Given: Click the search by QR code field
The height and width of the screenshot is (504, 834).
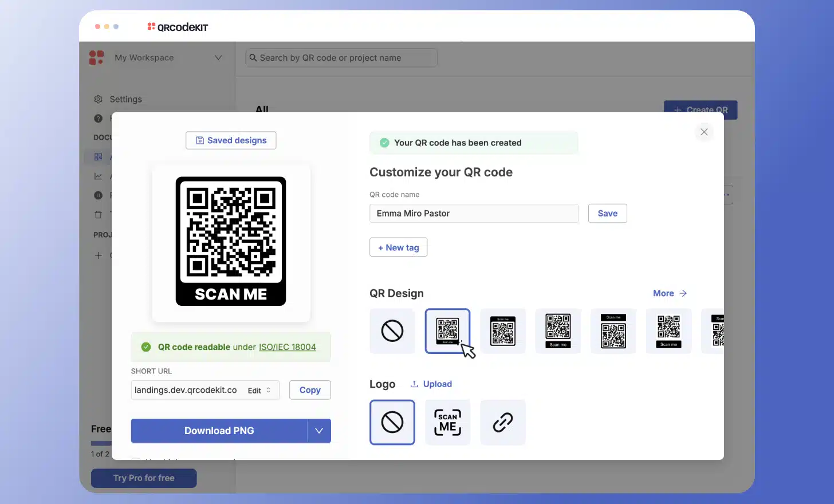Looking at the screenshot, I should (341, 58).
